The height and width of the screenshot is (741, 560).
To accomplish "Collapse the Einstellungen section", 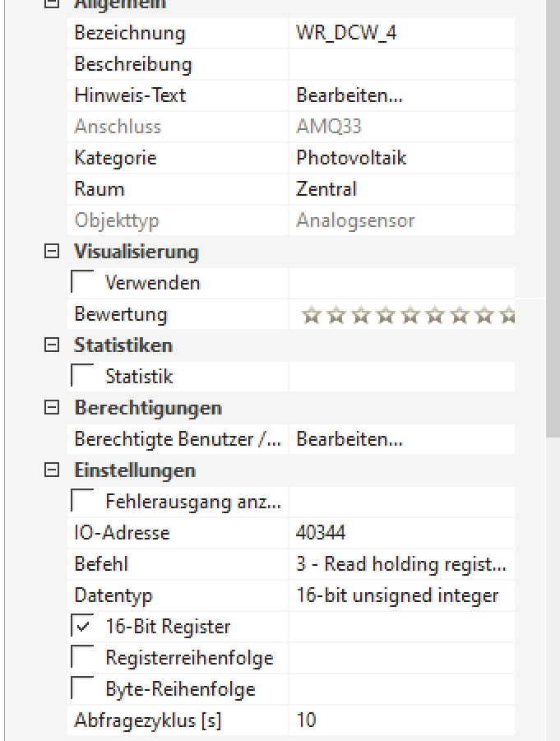I will pos(53,470).
